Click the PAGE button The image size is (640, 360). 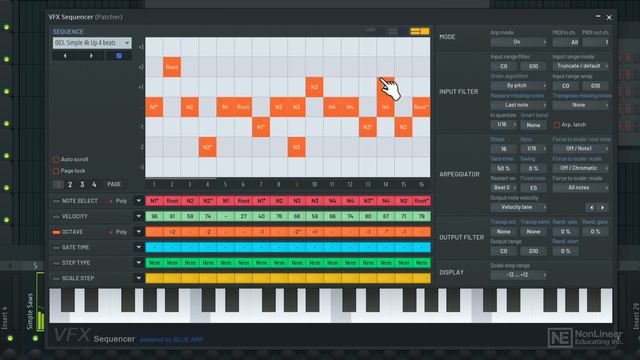pos(114,184)
